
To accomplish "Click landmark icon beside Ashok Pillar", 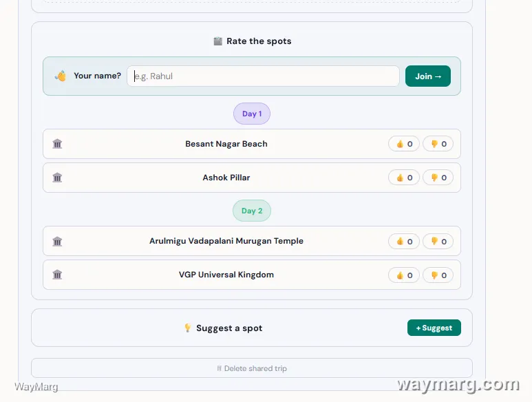I will click(x=57, y=178).
